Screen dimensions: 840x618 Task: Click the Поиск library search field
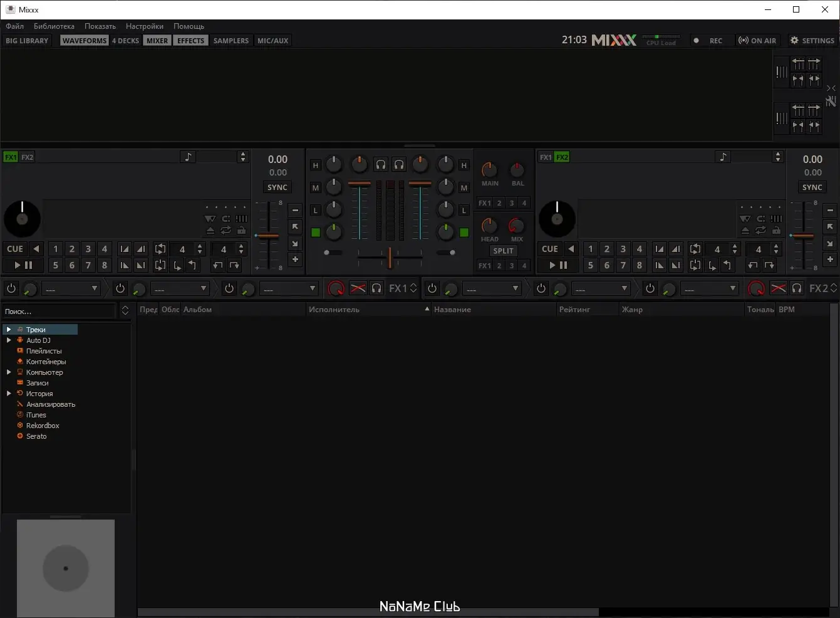pyautogui.click(x=59, y=312)
